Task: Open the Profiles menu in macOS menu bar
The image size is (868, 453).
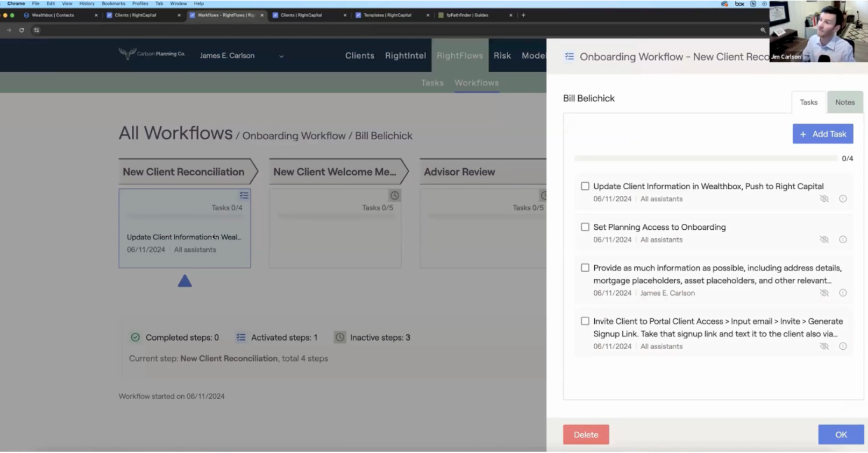Action: pos(140,4)
